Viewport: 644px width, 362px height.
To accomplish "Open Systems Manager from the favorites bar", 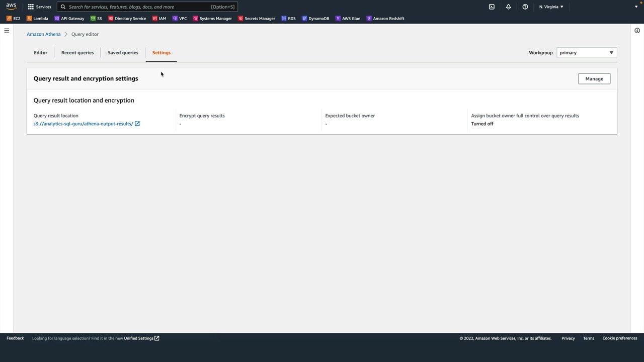I will tap(212, 19).
